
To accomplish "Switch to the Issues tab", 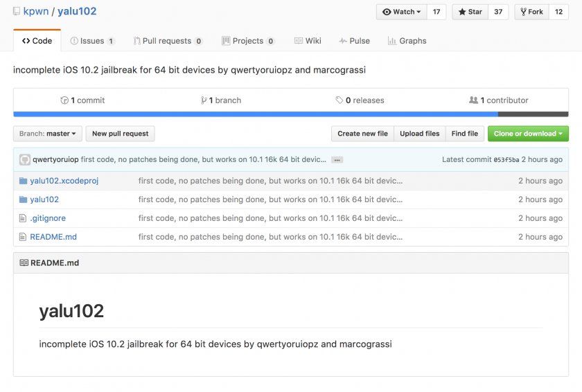I will click(92, 41).
